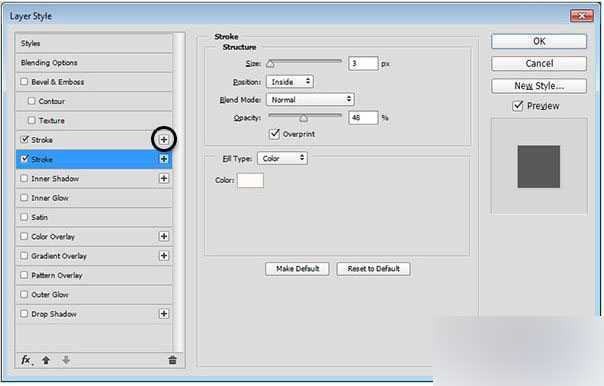The height and width of the screenshot is (386, 604).
Task: Select the Satin row label
Action: (40, 217)
